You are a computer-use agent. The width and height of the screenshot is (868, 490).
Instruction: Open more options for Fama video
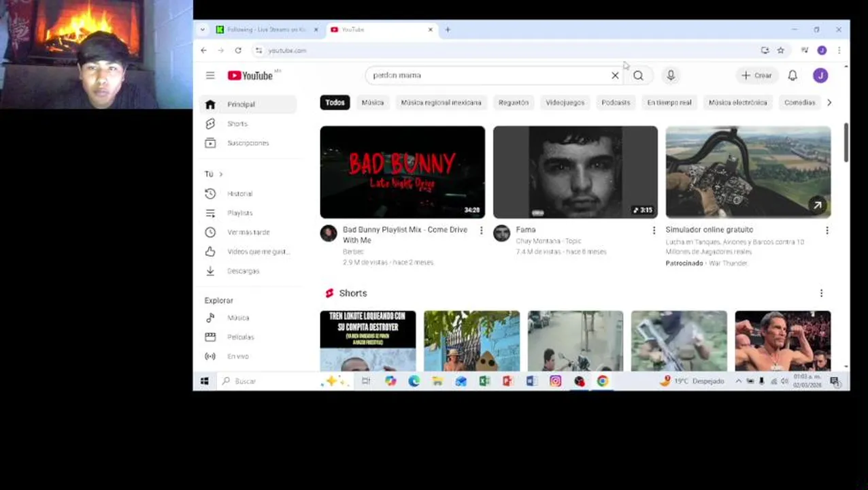pyautogui.click(x=654, y=231)
